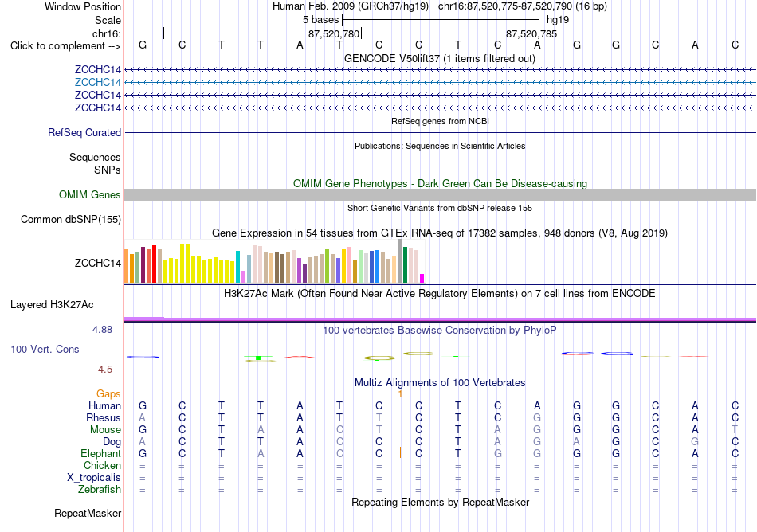Select the light-blue ZCCHC14 transcript label
Viewport: 757px width, 532px height.
pos(97,82)
